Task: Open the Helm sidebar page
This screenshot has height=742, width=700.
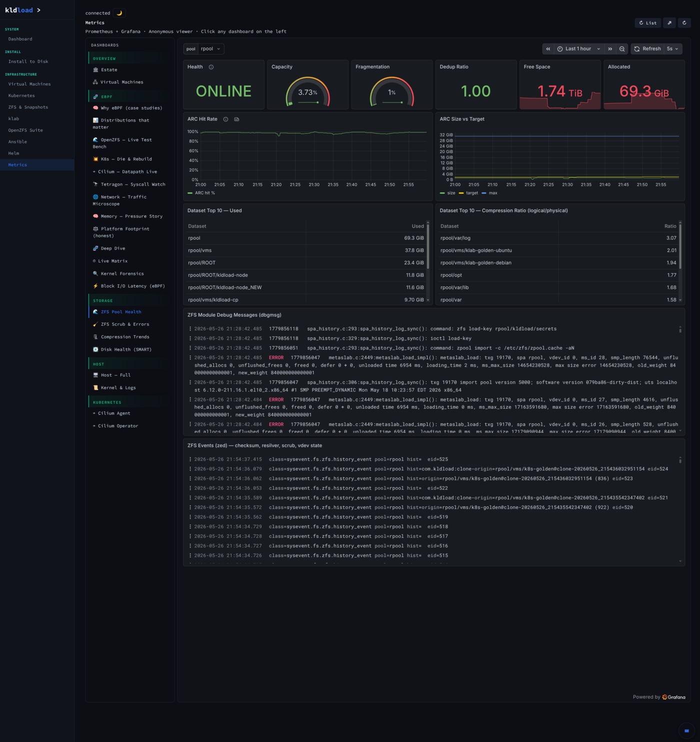Action: [37, 153]
